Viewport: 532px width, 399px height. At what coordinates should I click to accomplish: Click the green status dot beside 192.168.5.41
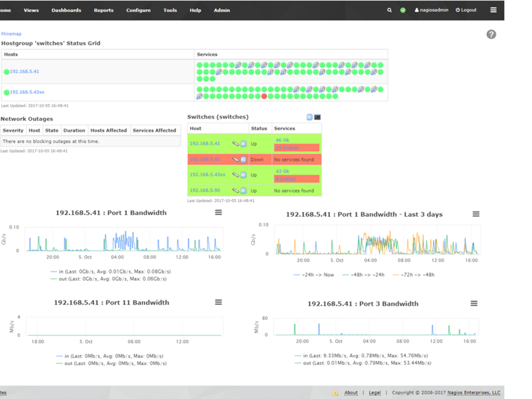tap(7, 72)
